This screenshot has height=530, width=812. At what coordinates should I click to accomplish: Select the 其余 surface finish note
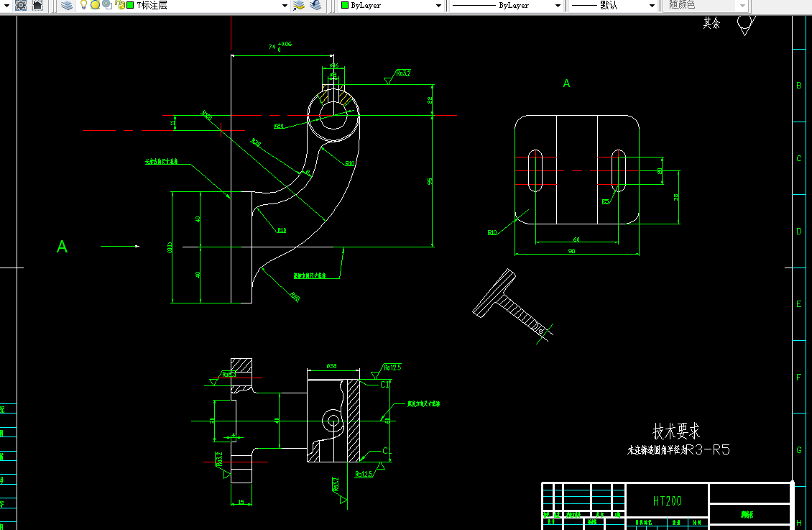(x=711, y=23)
